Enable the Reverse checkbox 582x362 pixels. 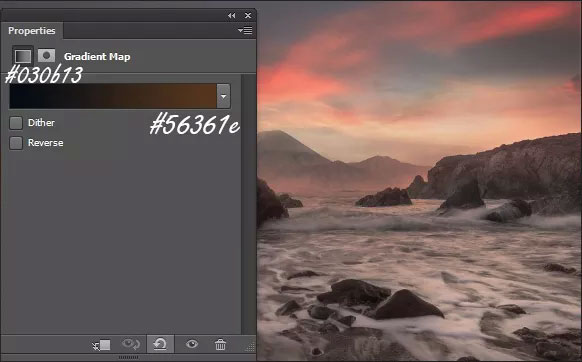coord(16,143)
